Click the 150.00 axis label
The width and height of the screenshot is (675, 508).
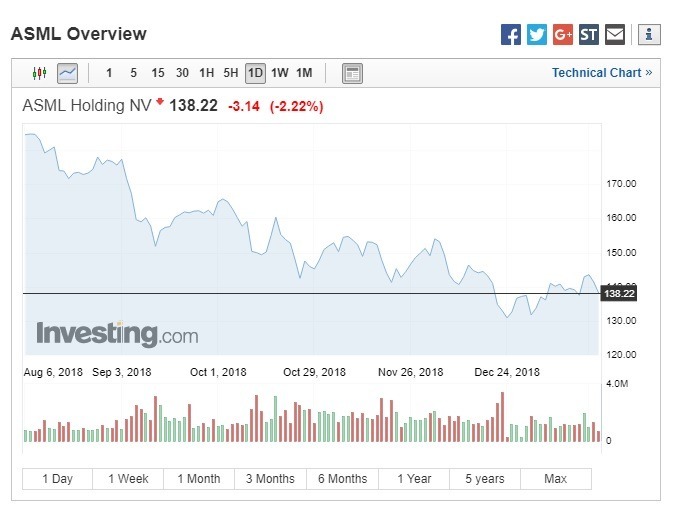click(621, 253)
